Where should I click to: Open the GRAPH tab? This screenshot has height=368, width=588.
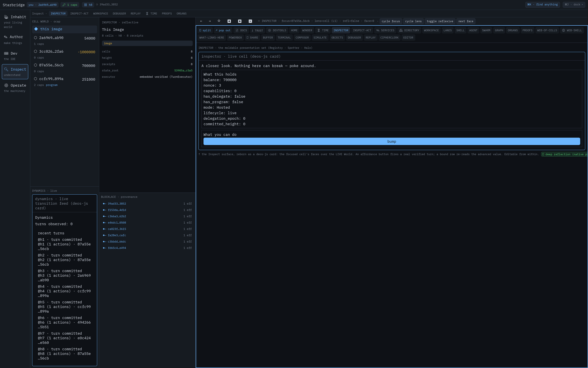(499, 30)
